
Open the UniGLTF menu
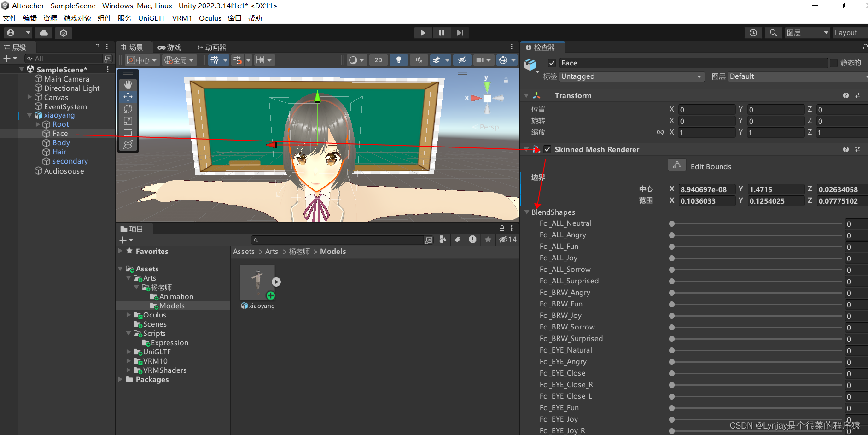pos(152,18)
